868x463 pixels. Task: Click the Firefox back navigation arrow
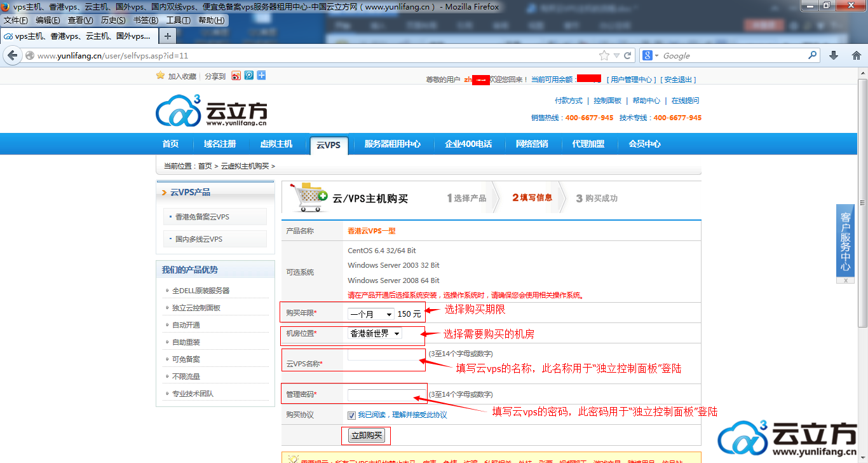coord(11,55)
